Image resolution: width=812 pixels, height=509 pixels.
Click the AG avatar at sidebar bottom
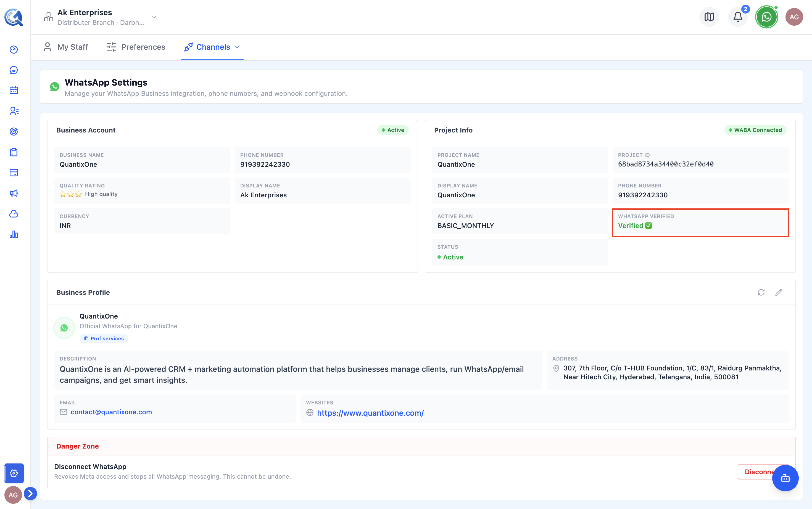point(13,495)
